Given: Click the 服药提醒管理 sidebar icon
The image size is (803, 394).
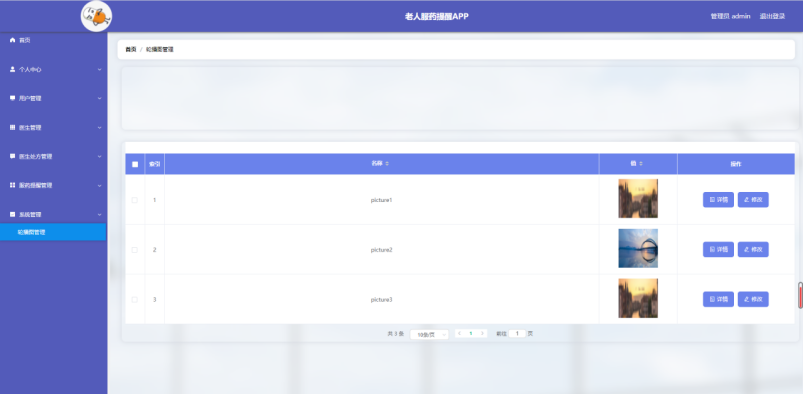Looking at the screenshot, I should (12, 185).
